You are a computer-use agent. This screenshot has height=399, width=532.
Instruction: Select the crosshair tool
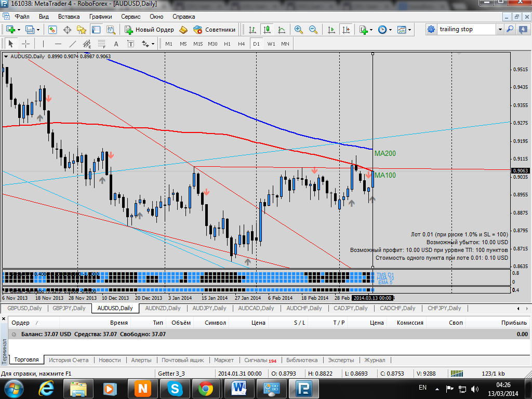pos(25,44)
